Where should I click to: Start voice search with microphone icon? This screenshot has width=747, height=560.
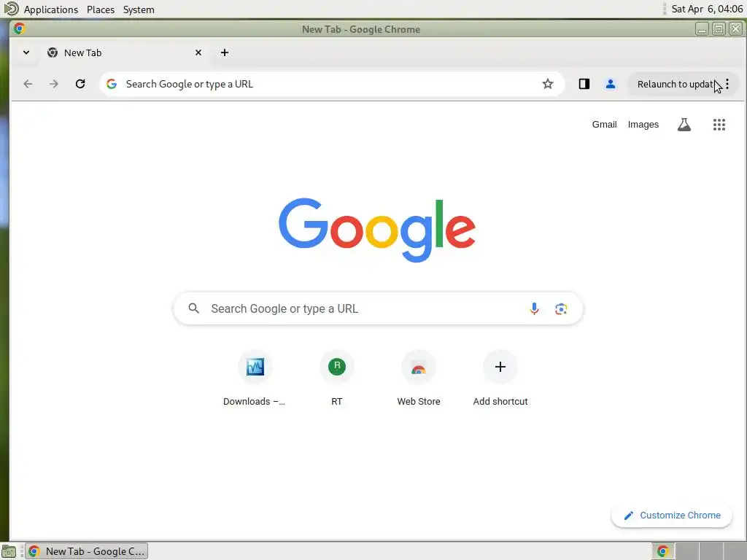tap(535, 308)
